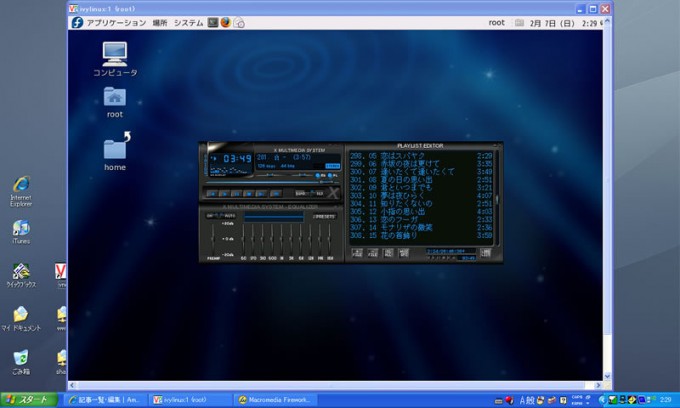Open the システム menu in GNOME panel
The image size is (680, 408).
[188, 23]
